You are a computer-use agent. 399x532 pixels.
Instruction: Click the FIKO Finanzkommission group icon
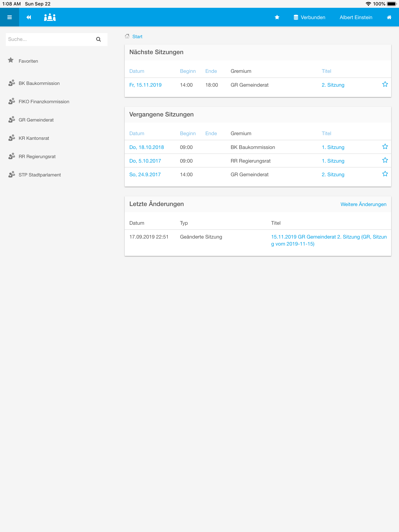[x=11, y=101]
